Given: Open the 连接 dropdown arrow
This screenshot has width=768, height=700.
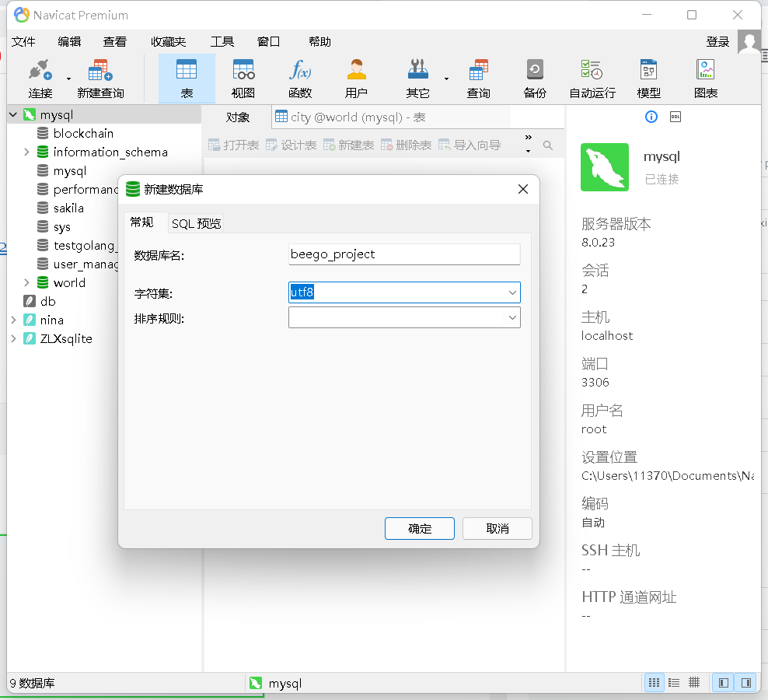Looking at the screenshot, I should [x=68, y=79].
